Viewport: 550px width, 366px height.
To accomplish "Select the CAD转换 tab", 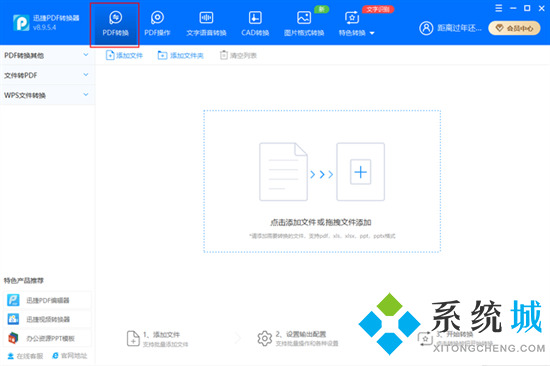I will coord(255,24).
